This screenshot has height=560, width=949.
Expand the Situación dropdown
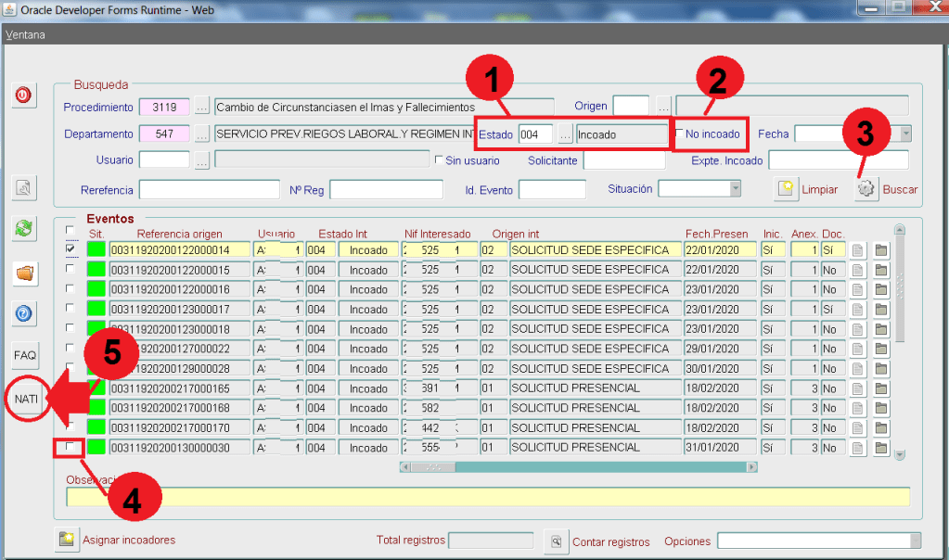pos(735,189)
